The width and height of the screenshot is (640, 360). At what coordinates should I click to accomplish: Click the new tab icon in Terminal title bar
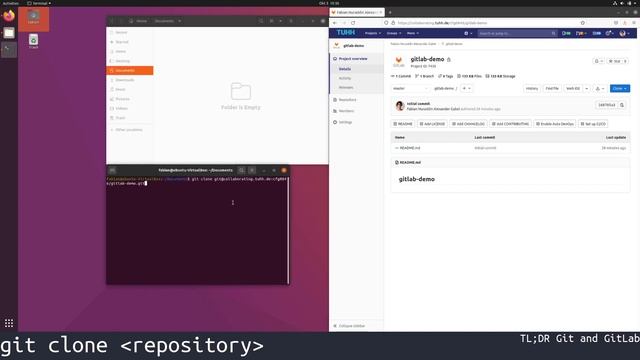112,170
